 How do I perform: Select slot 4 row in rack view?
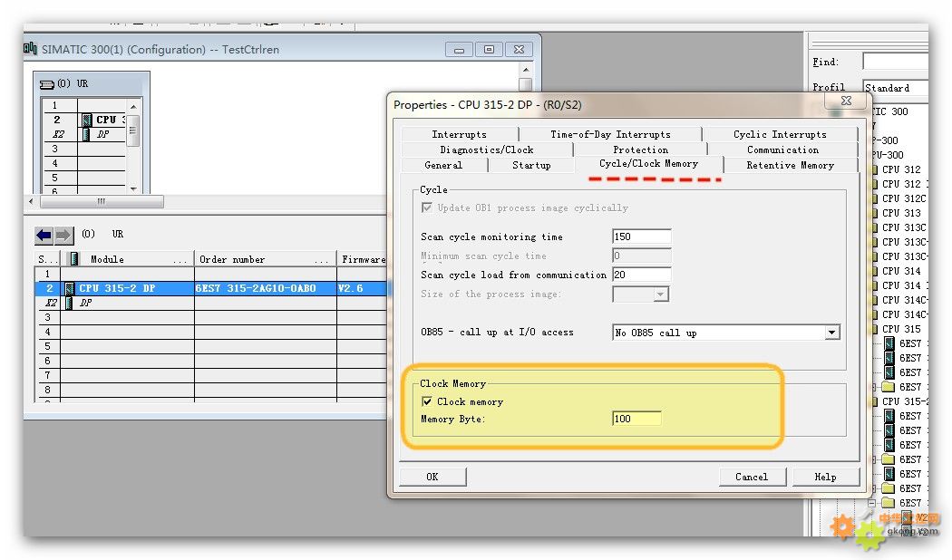[85, 164]
